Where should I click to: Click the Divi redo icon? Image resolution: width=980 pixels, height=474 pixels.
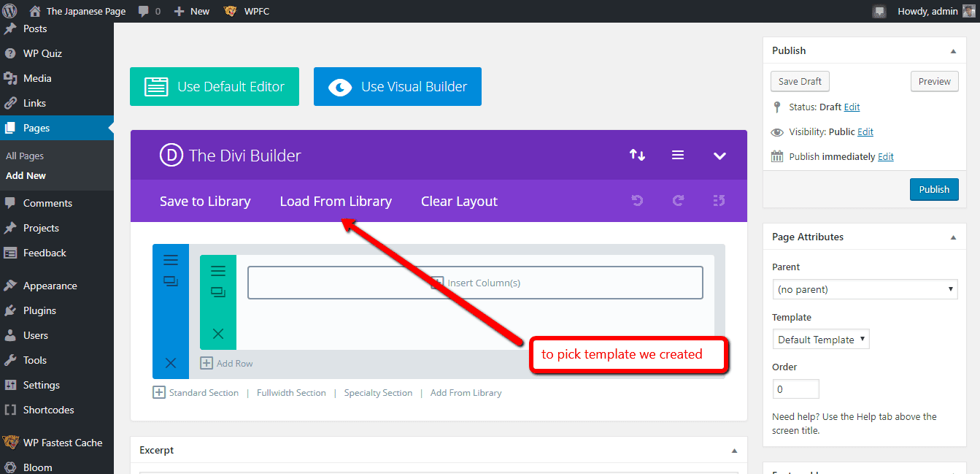(678, 200)
